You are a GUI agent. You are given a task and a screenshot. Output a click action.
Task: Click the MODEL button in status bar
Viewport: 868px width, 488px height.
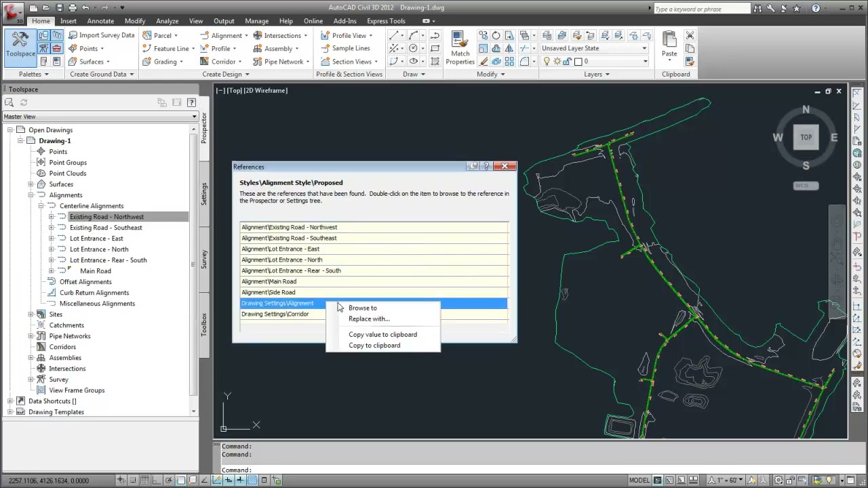click(x=639, y=481)
